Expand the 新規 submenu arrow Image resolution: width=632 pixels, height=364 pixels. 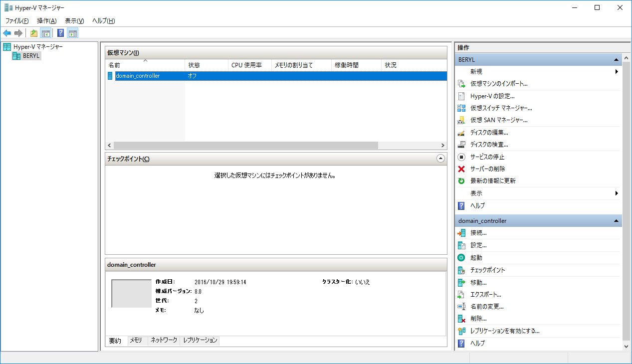617,72
